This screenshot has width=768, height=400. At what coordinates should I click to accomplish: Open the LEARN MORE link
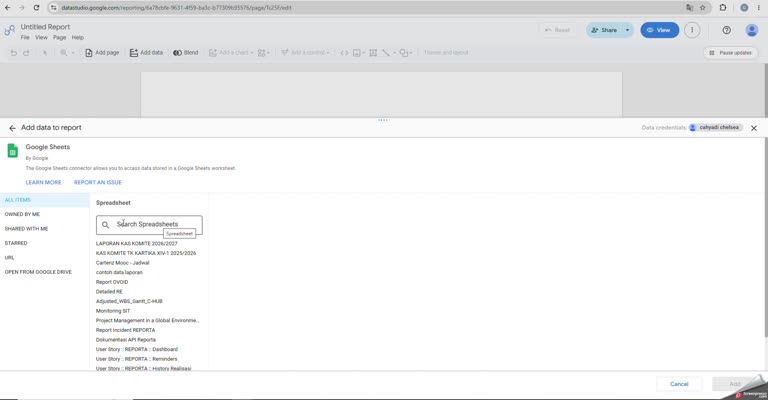coord(44,183)
